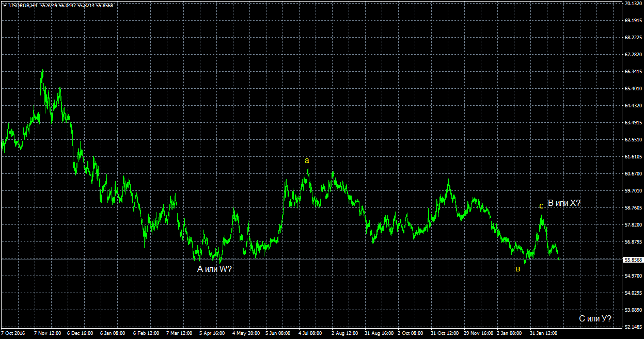Viewport: 644px width, 339px height.
Task: Click the '31 Oct 12:00' time label
Action: [x=445, y=333]
